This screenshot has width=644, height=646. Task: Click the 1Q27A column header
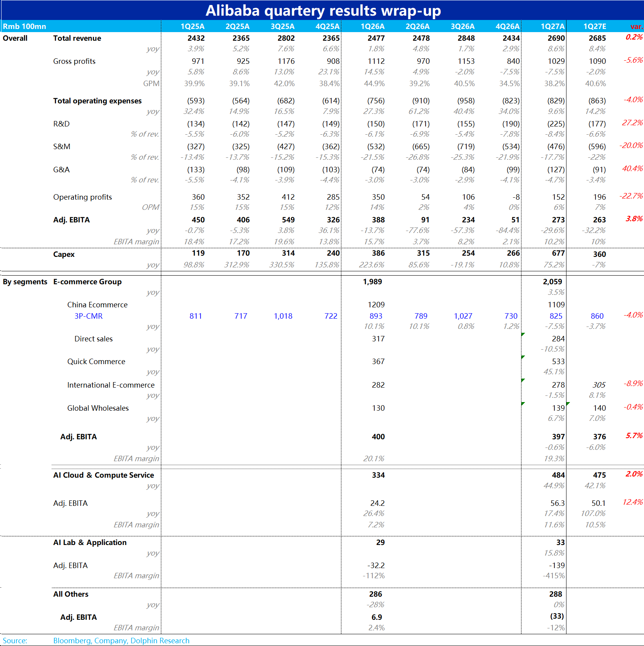click(x=552, y=26)
